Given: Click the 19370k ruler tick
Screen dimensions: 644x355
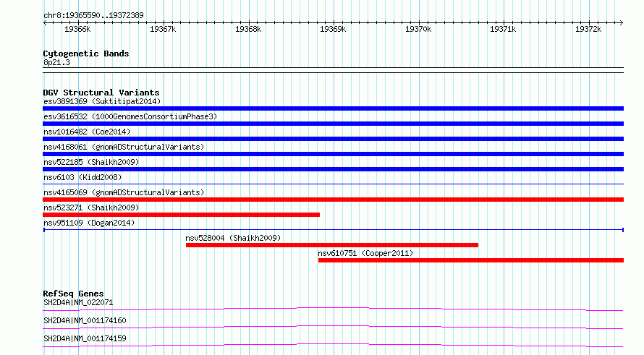Looking at the screenshot, I should tap(418, 29).
